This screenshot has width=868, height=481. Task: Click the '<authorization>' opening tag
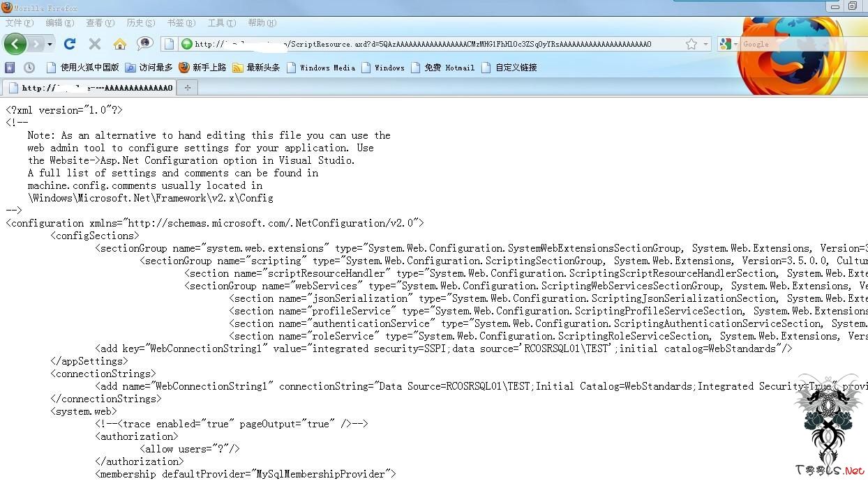coord(137,436)
